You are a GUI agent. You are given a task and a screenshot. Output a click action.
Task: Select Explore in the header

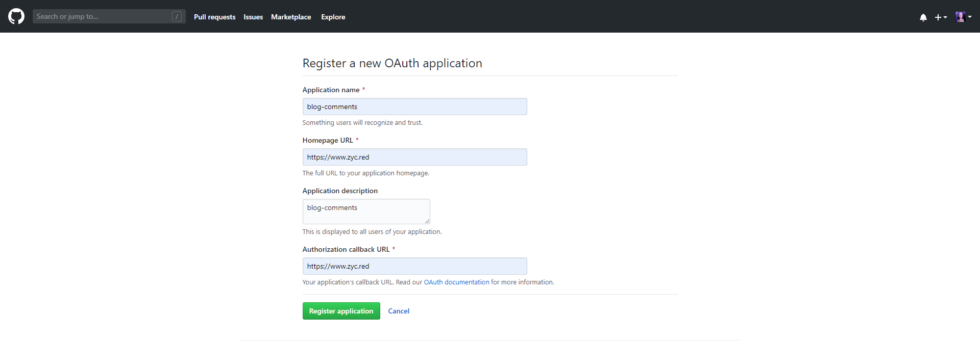333,17
